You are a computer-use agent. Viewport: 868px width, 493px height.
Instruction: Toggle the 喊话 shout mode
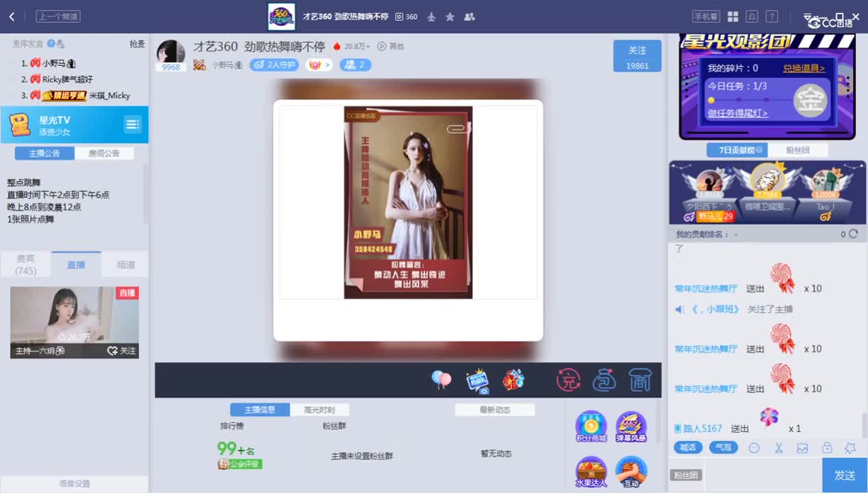click(x=688, y=448)
